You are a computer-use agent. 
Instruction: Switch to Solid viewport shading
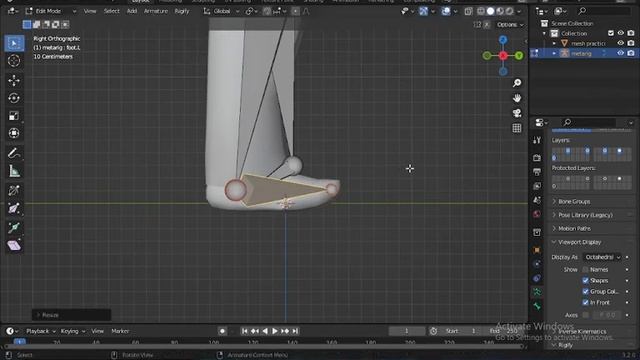491,11
